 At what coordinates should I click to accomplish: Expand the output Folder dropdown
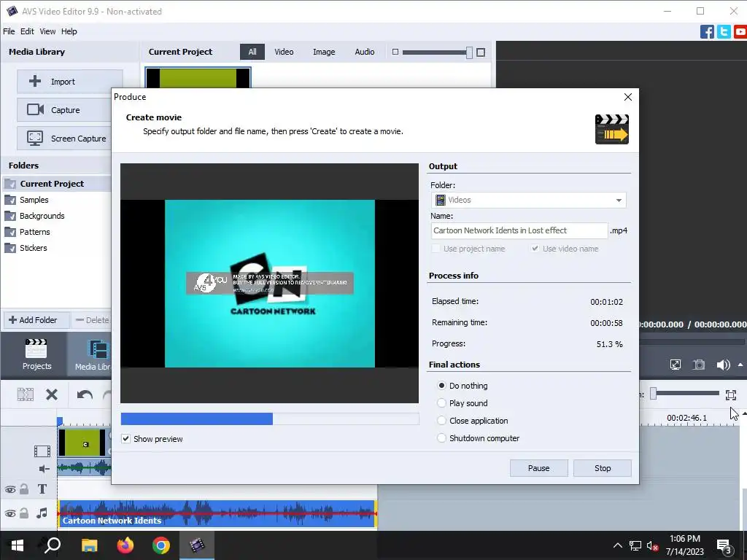pyautogui.click(x=619, y=200)
